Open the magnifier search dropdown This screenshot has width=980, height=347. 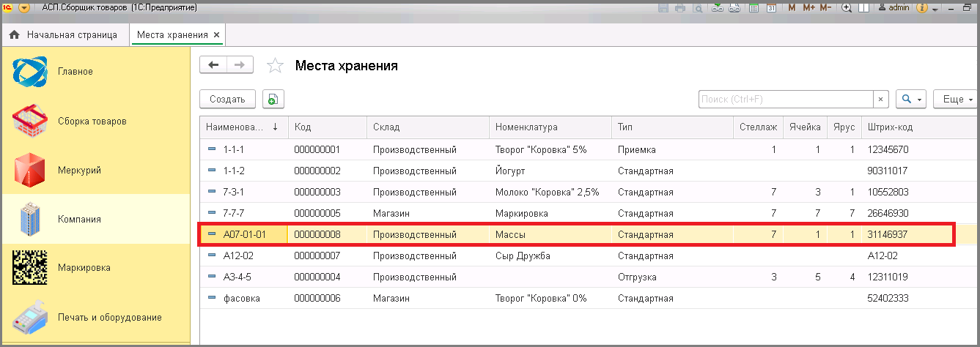(x=912, y=99)
